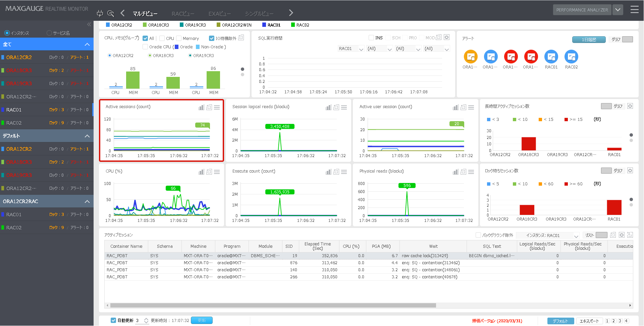644x326 pixels.
Task: Select the インスタンス radio button
Action: tap(7, 33)
